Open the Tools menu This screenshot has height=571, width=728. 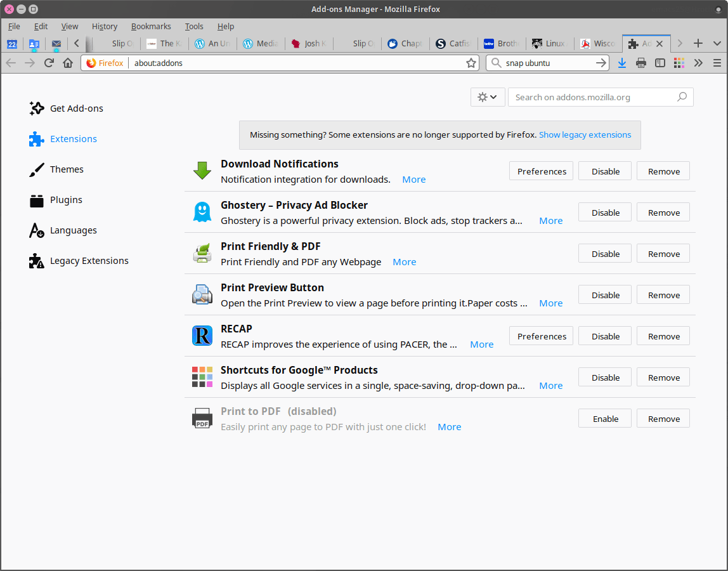point(194,27)
